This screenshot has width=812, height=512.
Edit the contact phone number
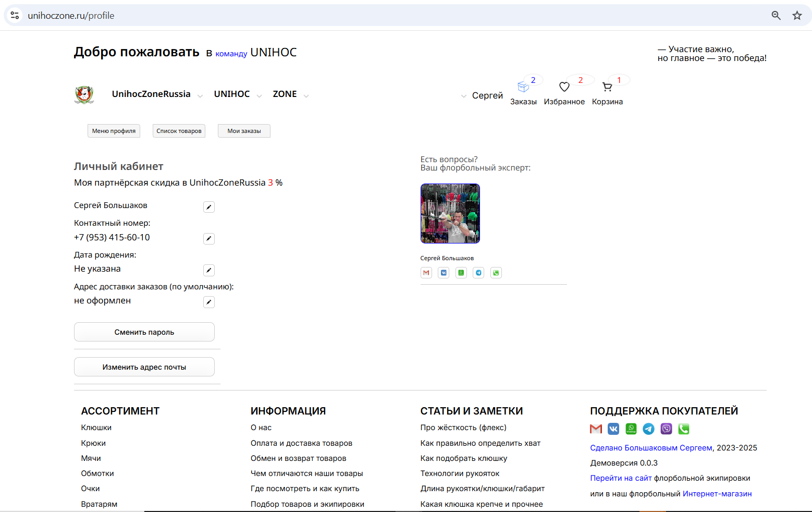tap(209, 239)
